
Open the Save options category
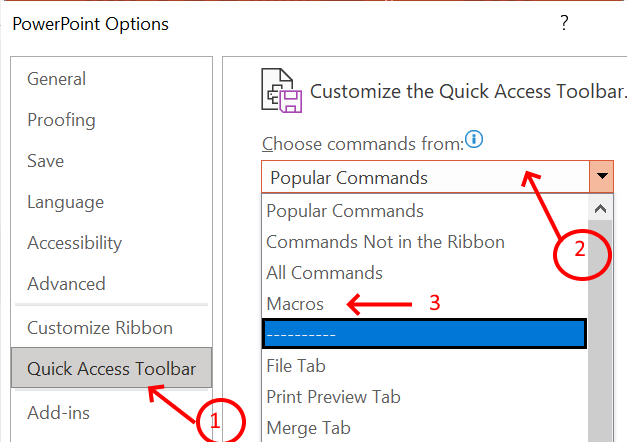pyautogui.click(x=45, y=161)
